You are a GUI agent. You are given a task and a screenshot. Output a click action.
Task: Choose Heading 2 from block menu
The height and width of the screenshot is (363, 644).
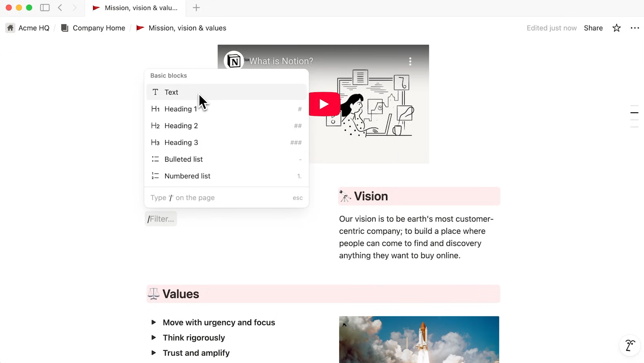pos(226,126)
